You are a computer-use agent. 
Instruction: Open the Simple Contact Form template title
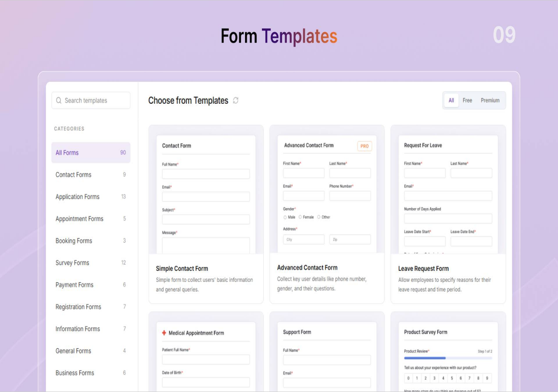[x=182, y=268]
